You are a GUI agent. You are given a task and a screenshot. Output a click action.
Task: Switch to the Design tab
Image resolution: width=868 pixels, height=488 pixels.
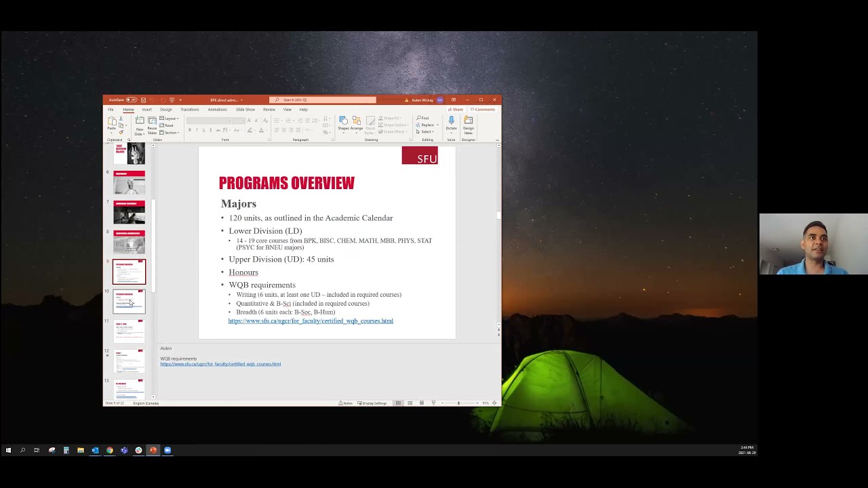click(166, 110)
